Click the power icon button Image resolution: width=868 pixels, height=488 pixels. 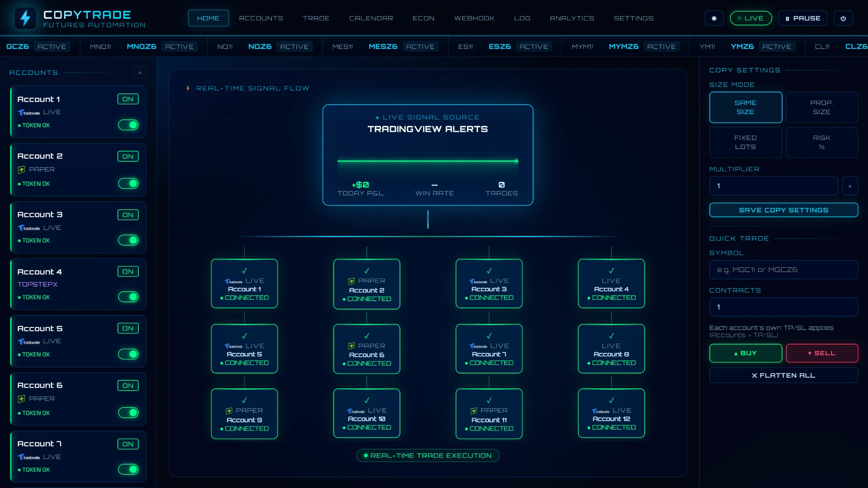pos(843,18)
